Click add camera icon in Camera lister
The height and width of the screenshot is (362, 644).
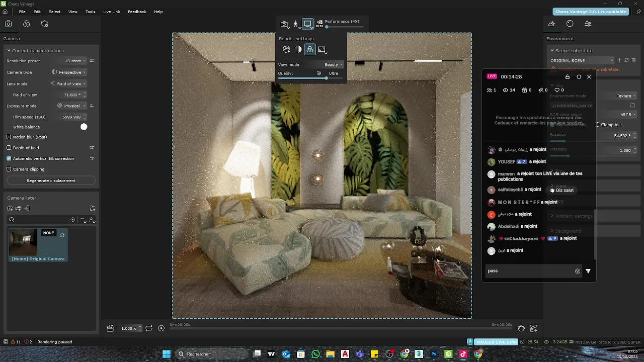point(10,208)
